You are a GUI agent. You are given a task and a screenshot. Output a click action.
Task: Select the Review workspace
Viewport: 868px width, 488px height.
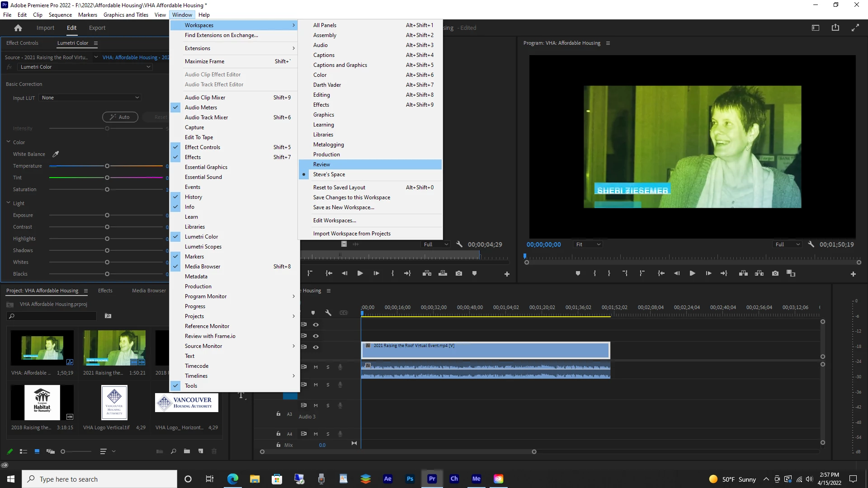click(x=321, y=164)
